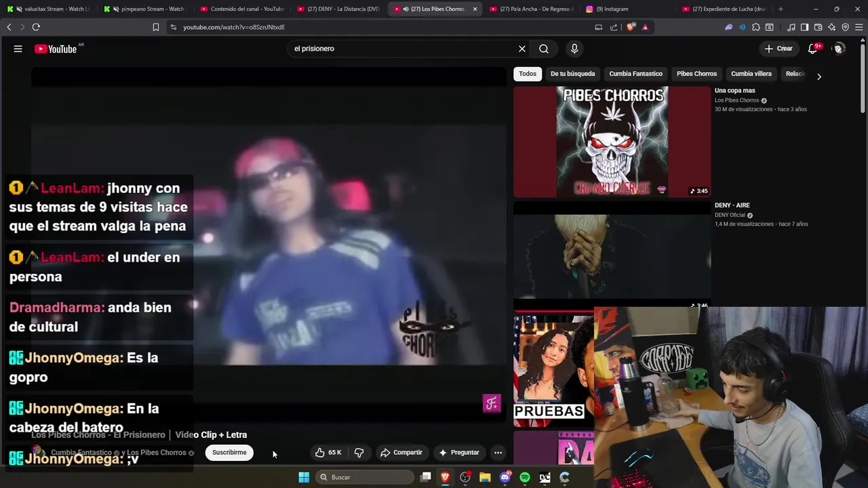868x488 pixels.
Task: Open Spotify from the taskbar
Action: pyautogui.click(x=525, y=477)
